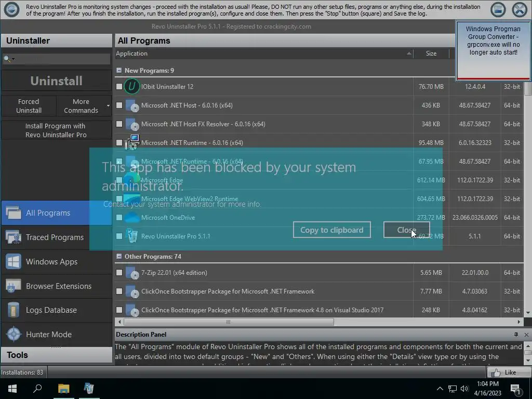This screenshot has height=399, width=532.
Task: Show hidden tray icons chevron
Action: tap(440, 389)
